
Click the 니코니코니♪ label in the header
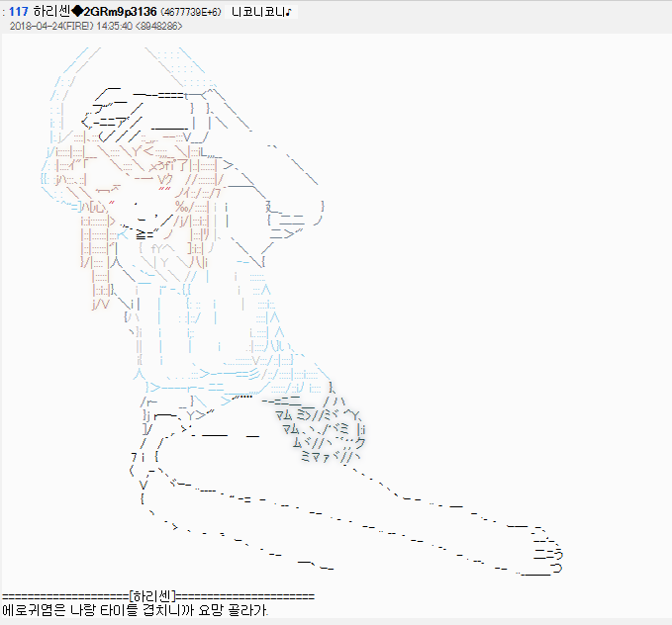(259, 11)
